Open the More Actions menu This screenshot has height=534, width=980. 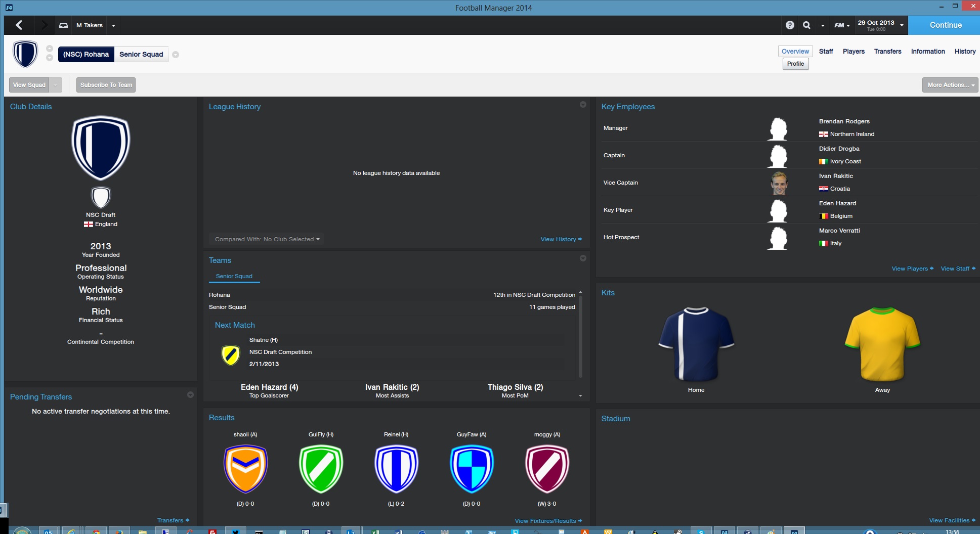click(950, 85)
